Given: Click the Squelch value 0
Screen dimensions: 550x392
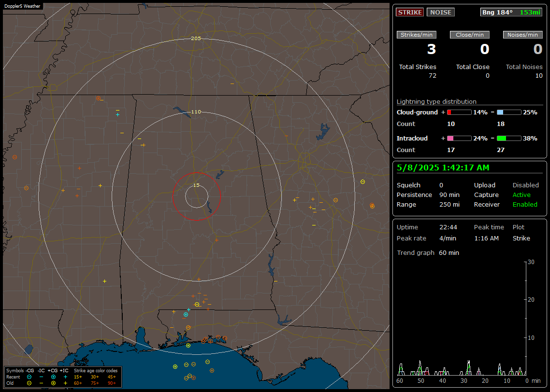Looking at the screenshot, I should [441, 185].
